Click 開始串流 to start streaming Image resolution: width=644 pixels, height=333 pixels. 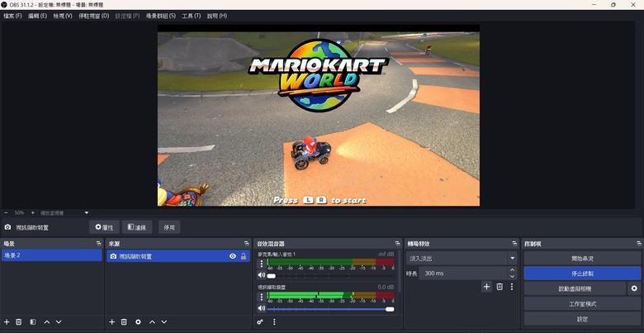pos(582,259)
